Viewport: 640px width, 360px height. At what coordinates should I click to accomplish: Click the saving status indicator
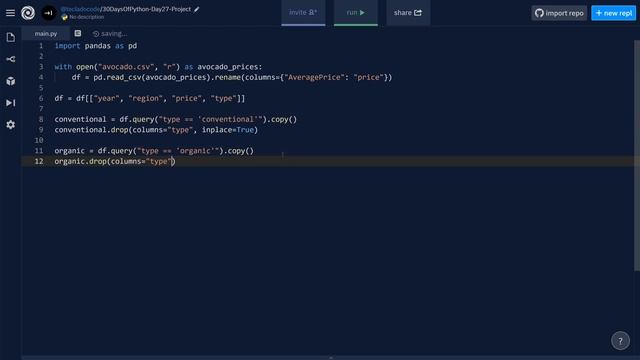[110, 33]
